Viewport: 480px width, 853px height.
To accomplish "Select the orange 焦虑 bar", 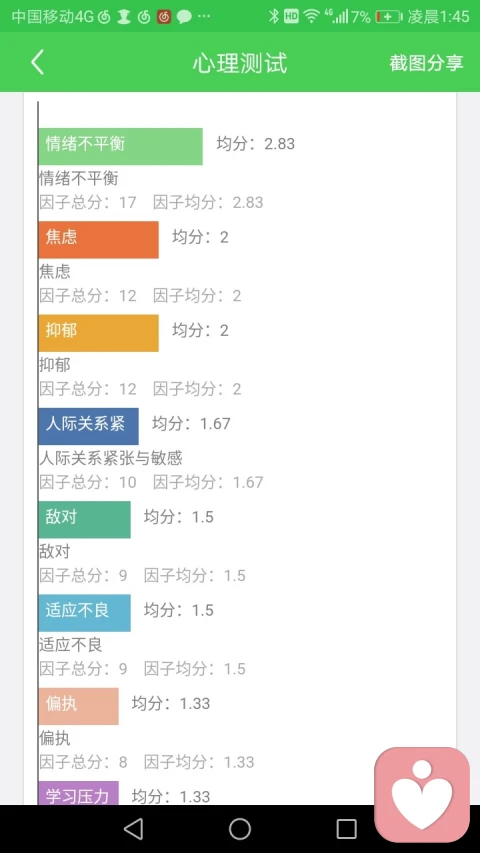I will click(x=99, y=240).
